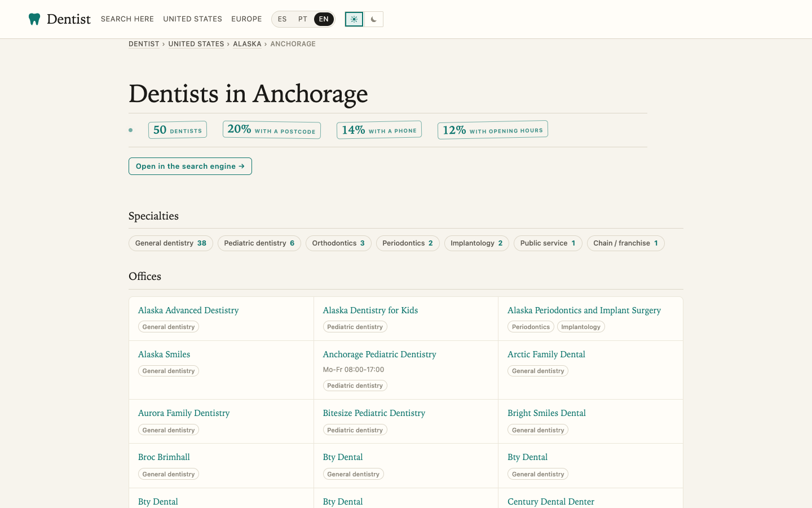The height and width of the screenshot is (508, 812).
Task: Open Aurora Family Dentistry office
Action: coord(184,413)
